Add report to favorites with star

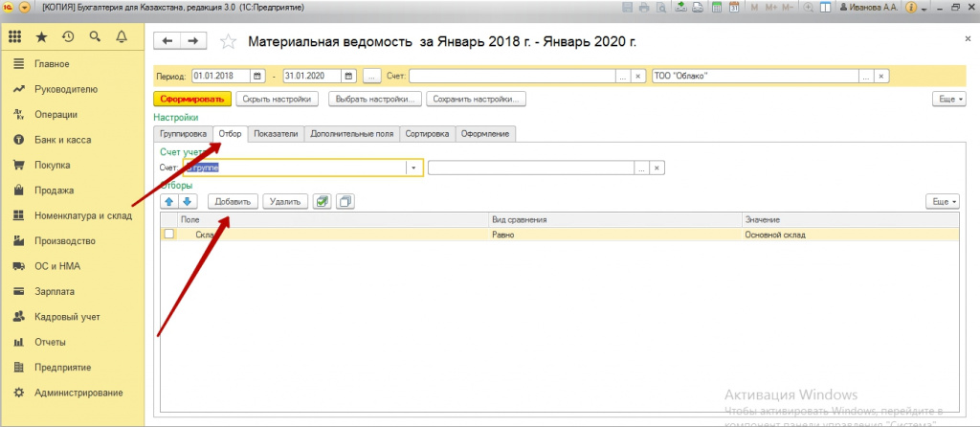point(229,42)
